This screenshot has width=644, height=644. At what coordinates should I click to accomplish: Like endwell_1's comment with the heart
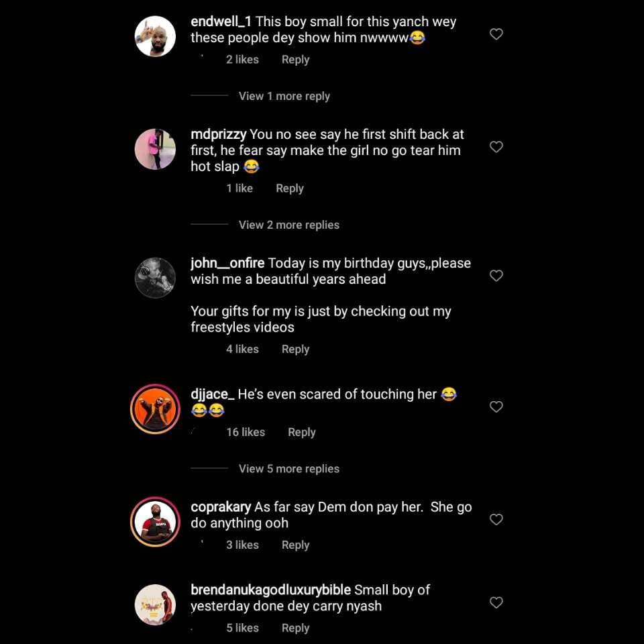[496, 34]
